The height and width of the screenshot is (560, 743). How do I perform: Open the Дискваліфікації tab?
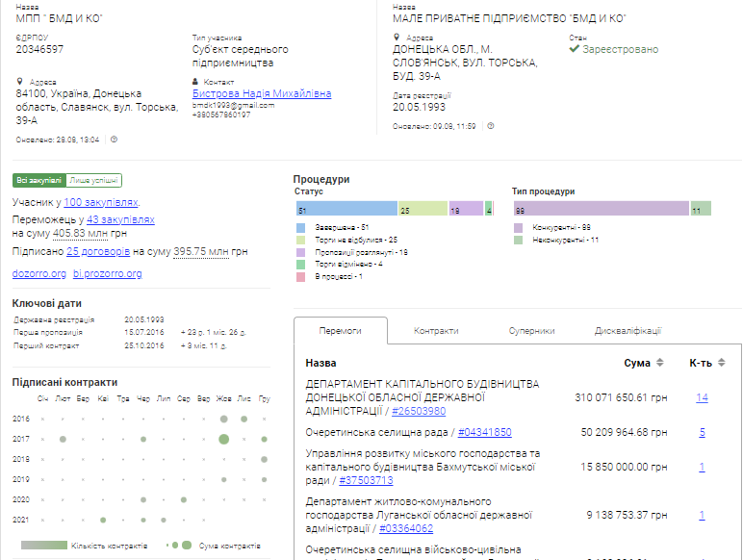(628, 331)
